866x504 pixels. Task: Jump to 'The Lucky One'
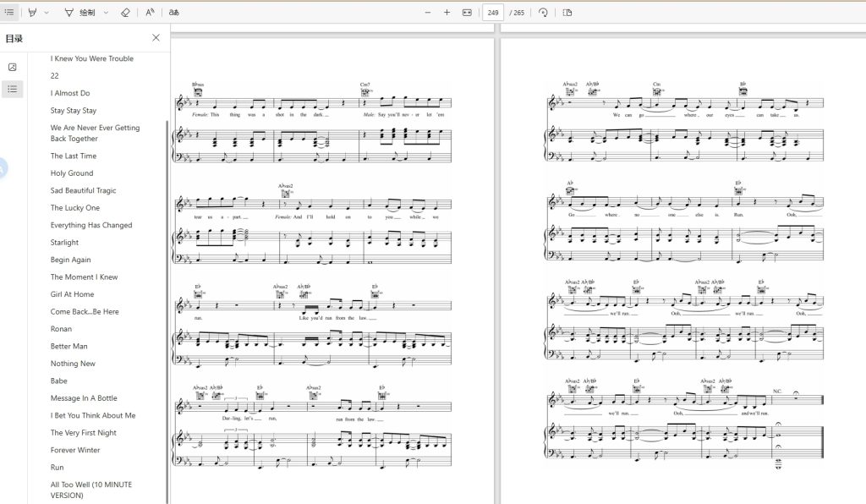click(75, 207)
